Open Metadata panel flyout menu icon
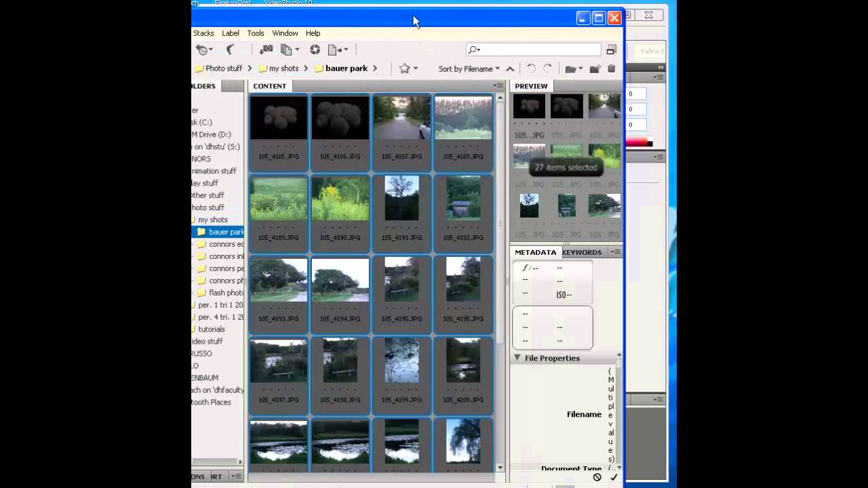This screenshot has height=488, width=868. pos(615,252)
